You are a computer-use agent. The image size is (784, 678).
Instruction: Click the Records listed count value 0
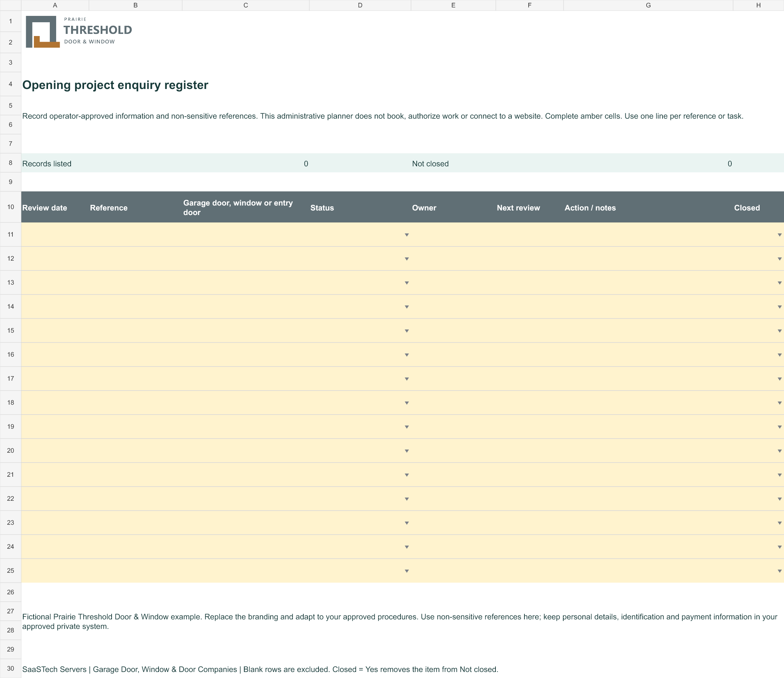pos(306,163)
